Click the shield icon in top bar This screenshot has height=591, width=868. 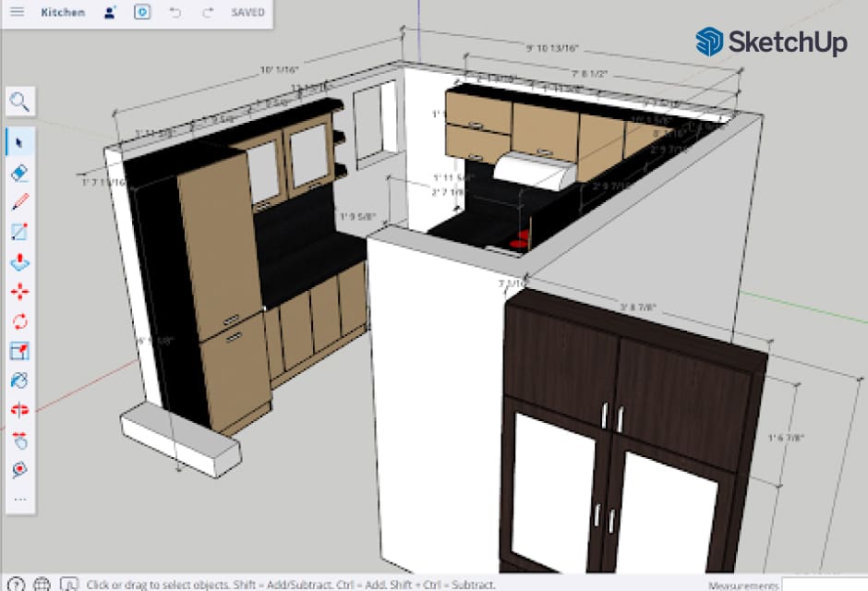(141, 13)
